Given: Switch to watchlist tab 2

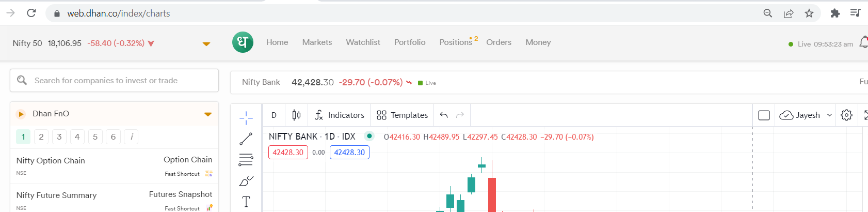Looking at the screenshot, I should pyautogui.click(x=41, y=137).
